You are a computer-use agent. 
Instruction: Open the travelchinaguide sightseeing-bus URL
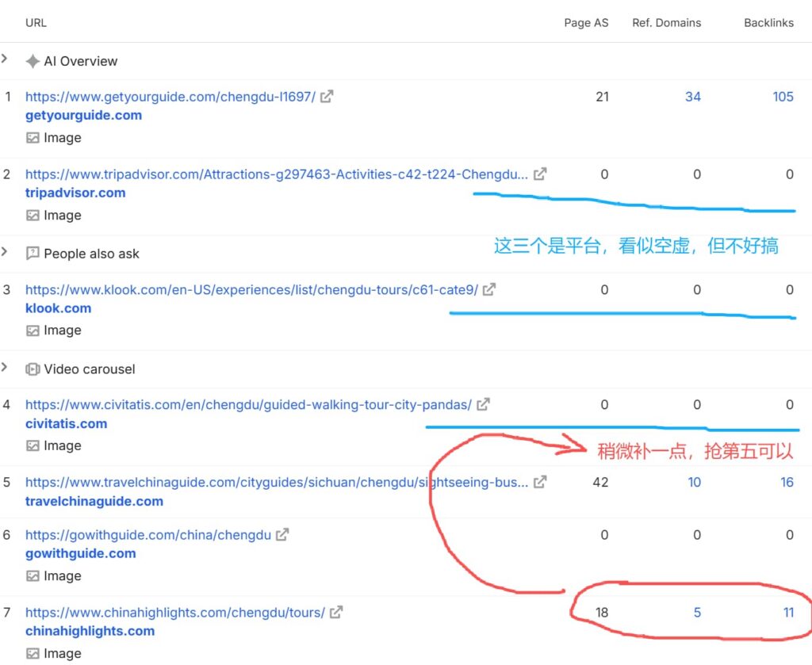(x=277, y=483)
